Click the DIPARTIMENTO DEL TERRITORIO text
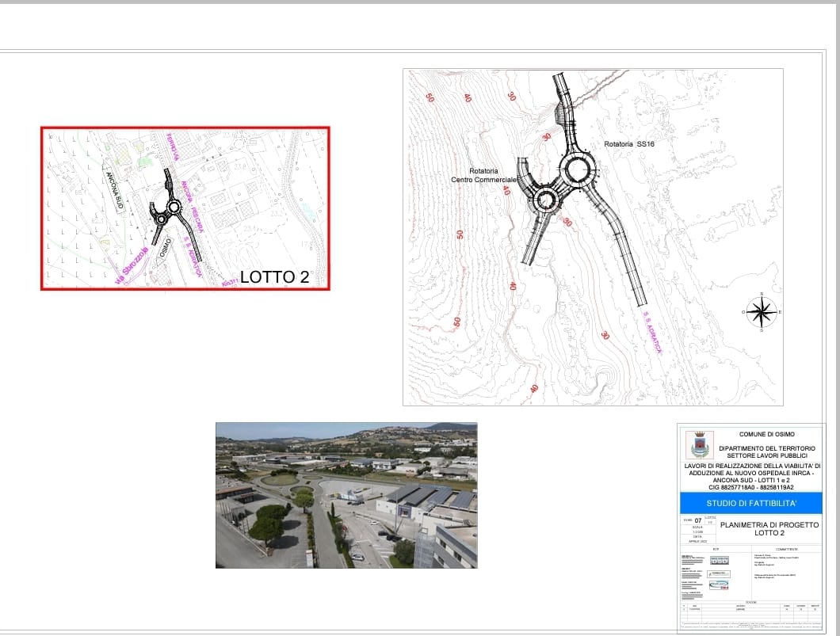 coord(766,448)
